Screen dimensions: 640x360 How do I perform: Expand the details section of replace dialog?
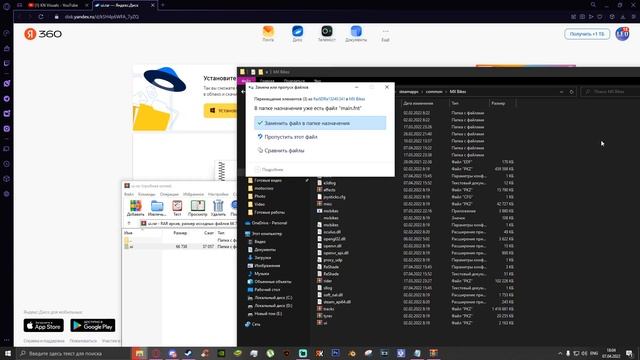269,169
